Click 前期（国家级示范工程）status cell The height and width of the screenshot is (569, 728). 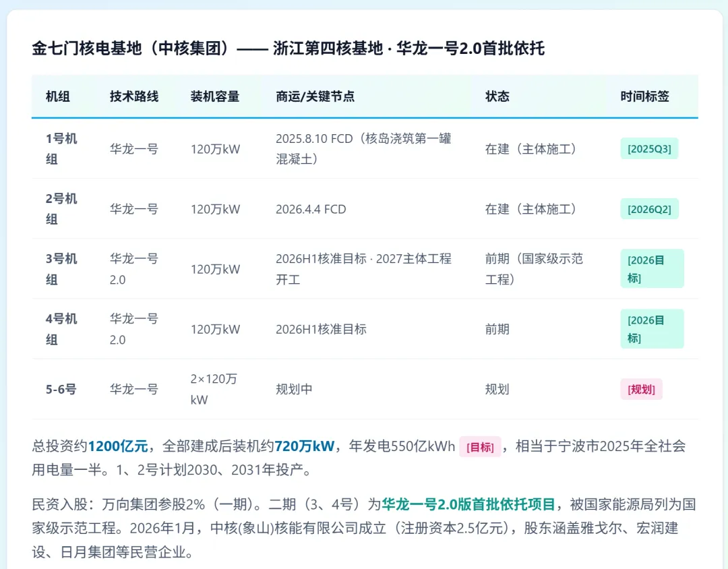(534, 269)
